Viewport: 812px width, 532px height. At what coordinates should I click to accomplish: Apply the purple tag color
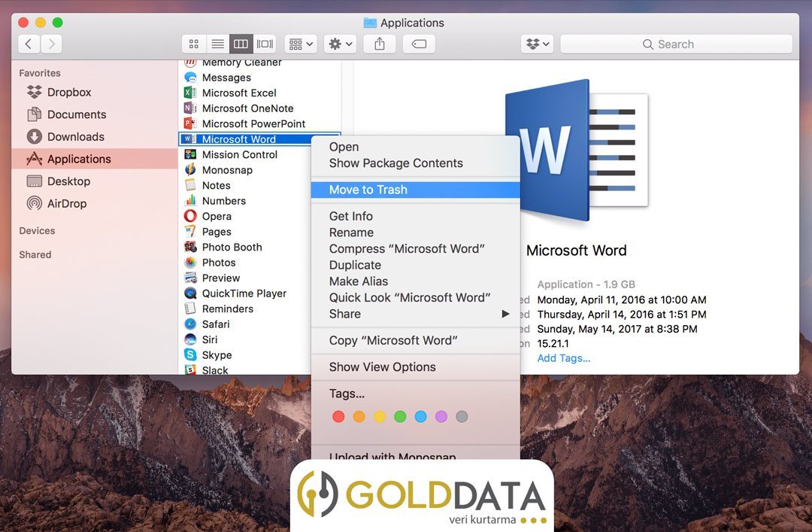point(441,417)
